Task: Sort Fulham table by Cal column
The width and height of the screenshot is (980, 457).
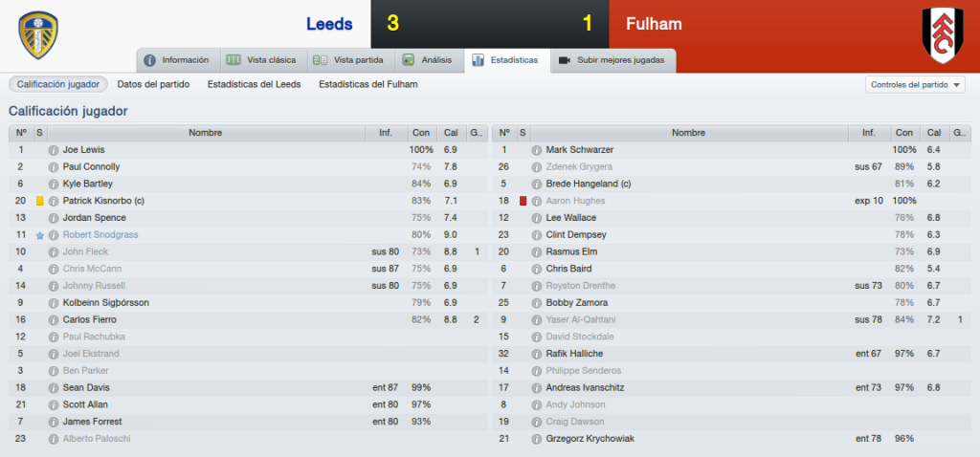Action: (934, 133)
